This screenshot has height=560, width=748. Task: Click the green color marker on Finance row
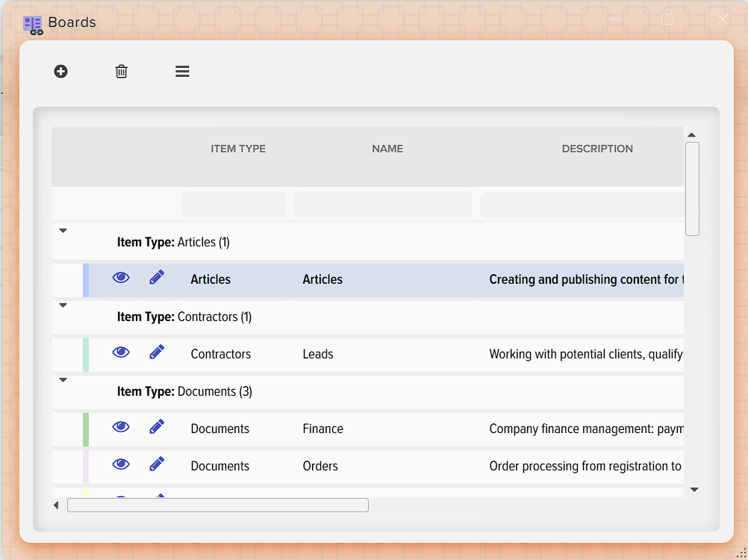click(86, 430)
